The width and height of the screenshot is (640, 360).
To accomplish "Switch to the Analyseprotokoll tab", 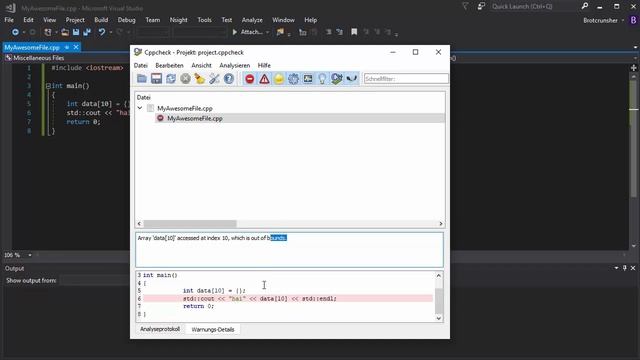I will 160,329.
